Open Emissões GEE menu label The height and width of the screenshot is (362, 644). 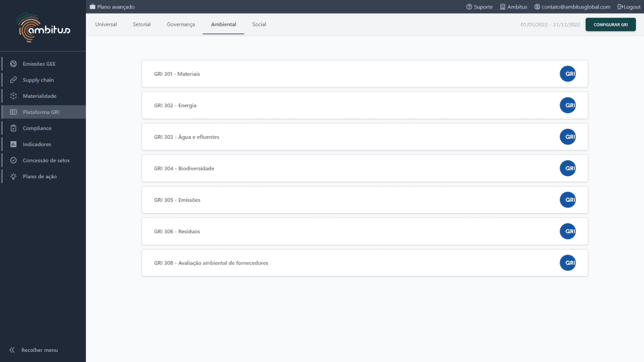click(39, 64)
